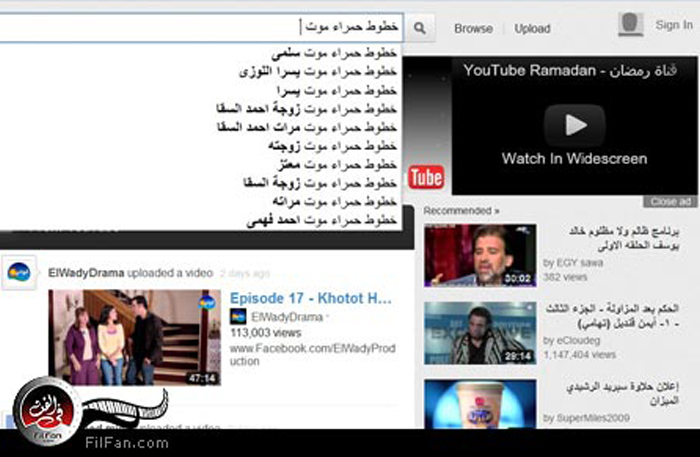700x457 pixels.
Task: Open recommended thumbnail with 30:02 duration
Action: coord(480,256)
